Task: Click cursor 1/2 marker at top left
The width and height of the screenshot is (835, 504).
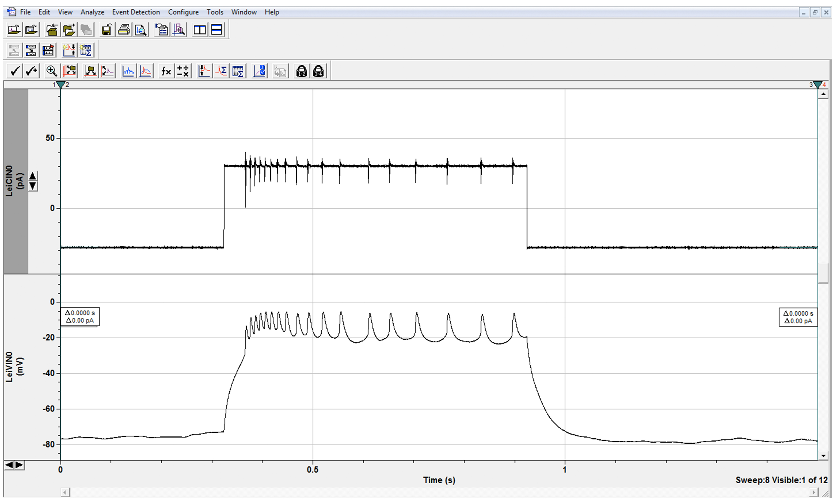Action: tap(61, 85)
